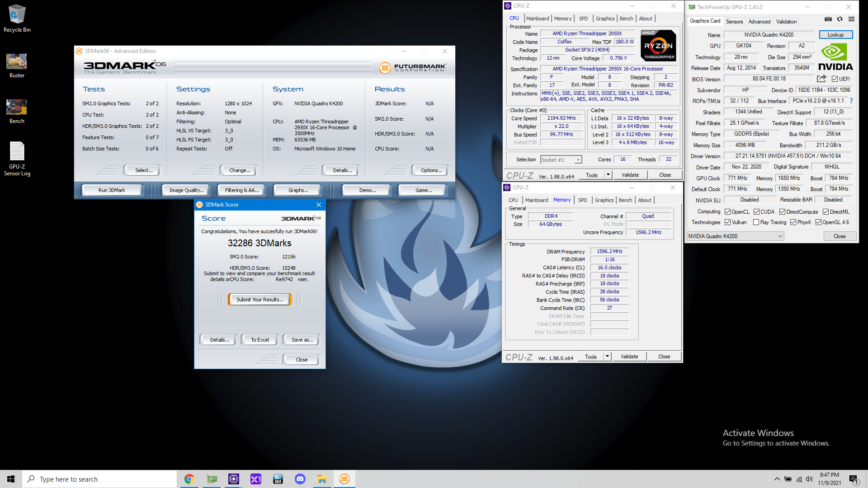868x488 pixels.
Task: Click Change button under Settings
Action: click(x=239, y=170)
